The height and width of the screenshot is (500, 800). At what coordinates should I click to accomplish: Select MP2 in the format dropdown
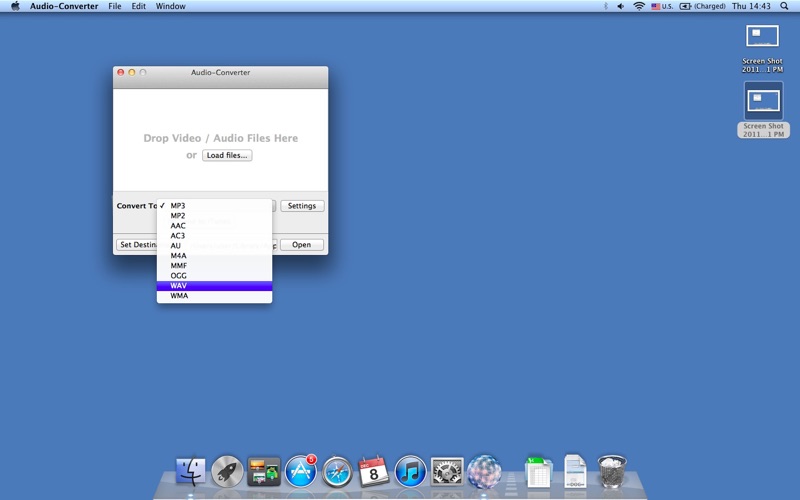coord(214,216)
